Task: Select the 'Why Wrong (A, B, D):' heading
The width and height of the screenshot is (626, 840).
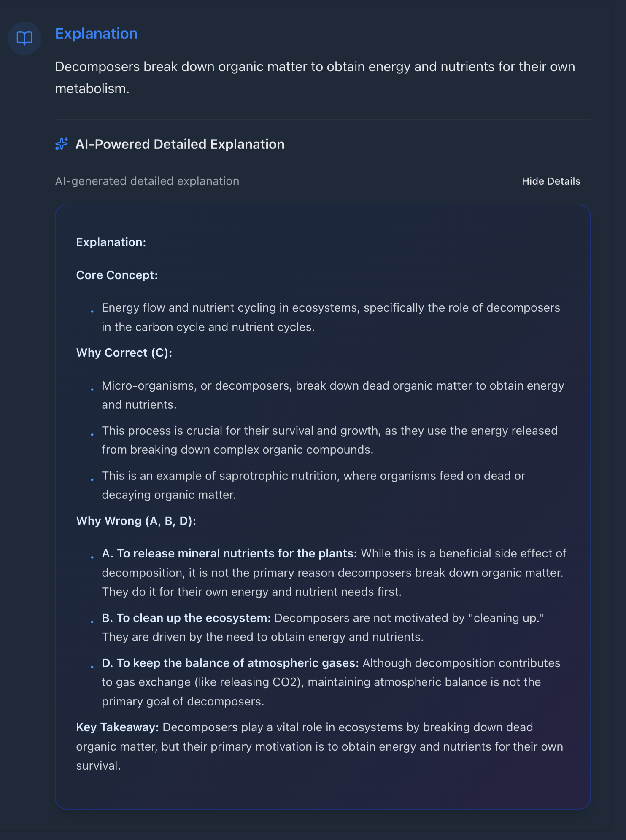Action: point(136,521)
